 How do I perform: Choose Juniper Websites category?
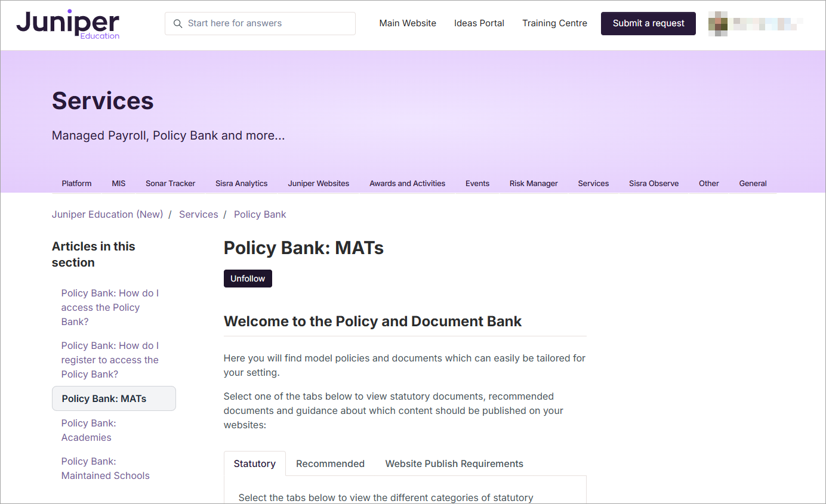(319, 183)
